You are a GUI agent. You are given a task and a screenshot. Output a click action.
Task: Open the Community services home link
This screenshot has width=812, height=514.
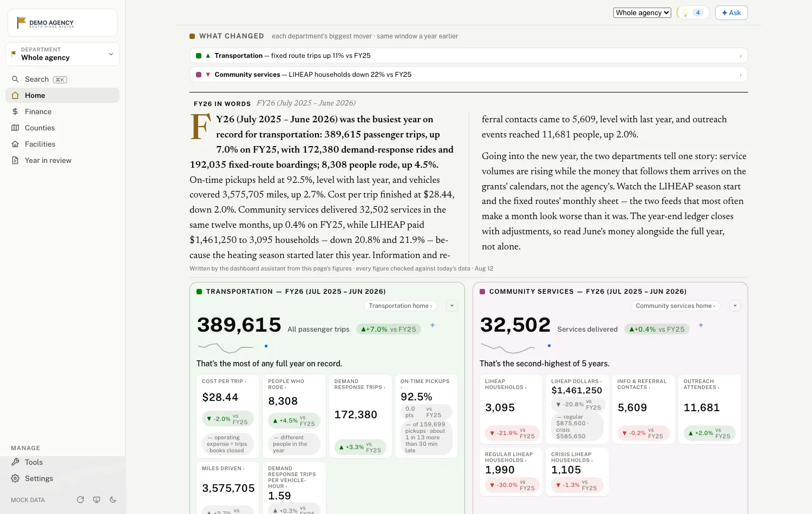[x=676, y=306]
